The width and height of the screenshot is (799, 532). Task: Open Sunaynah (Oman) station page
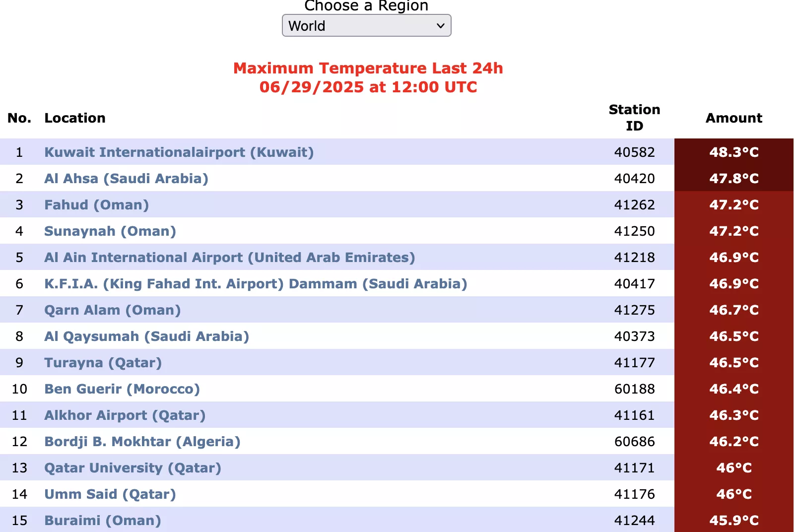coord(110,231)
